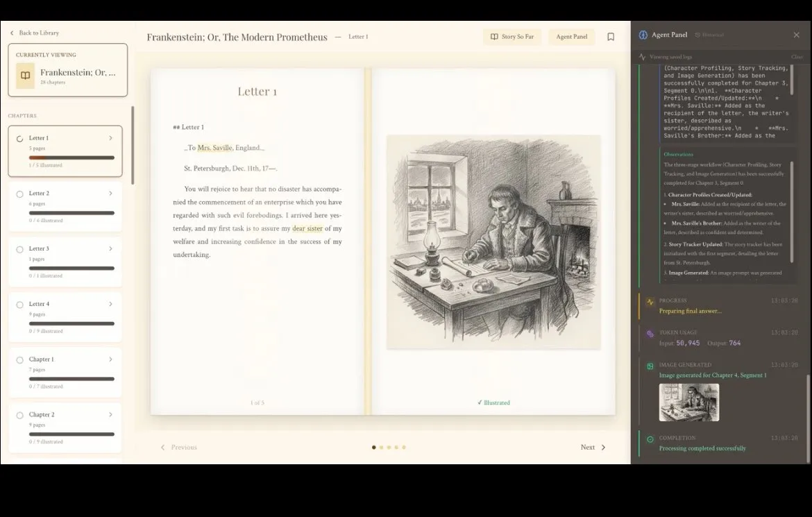Expand Chapter 2 chevron
This screenshot has width=812, height=517.
[x=110, y=415]
